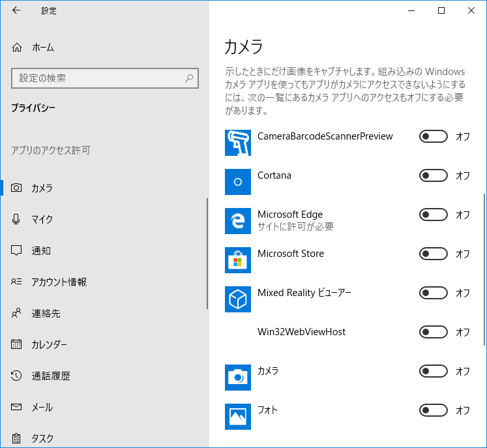Click the Cortana circle icon
Image resolution: width=487 pixels, height=448 pixels.
pyautogui.click(x=237, y=182)
